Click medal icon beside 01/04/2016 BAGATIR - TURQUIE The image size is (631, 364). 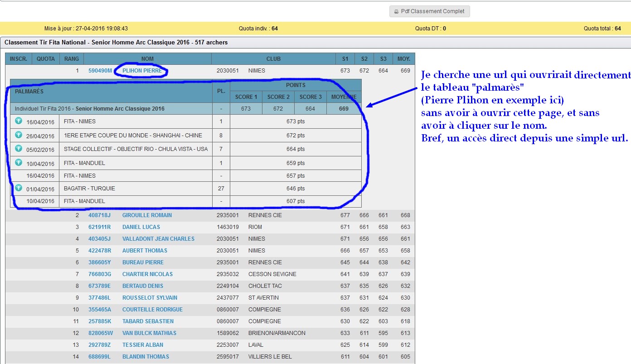(x=19, y=188)
